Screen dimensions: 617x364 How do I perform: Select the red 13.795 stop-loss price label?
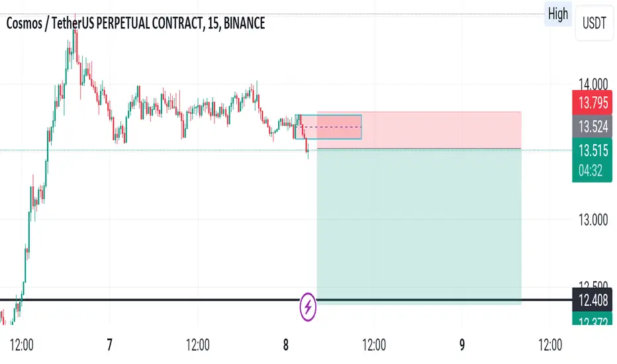[x=593, y=103]
